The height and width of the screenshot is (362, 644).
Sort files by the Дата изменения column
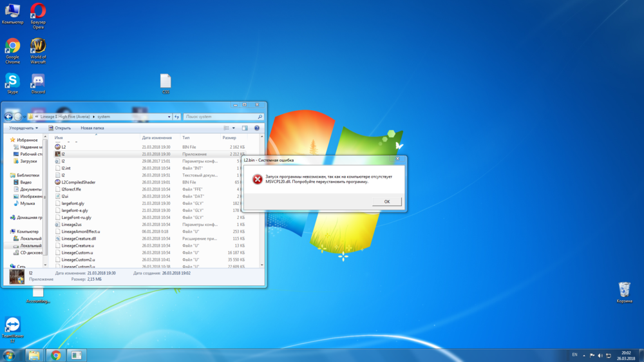pos(157,138)
